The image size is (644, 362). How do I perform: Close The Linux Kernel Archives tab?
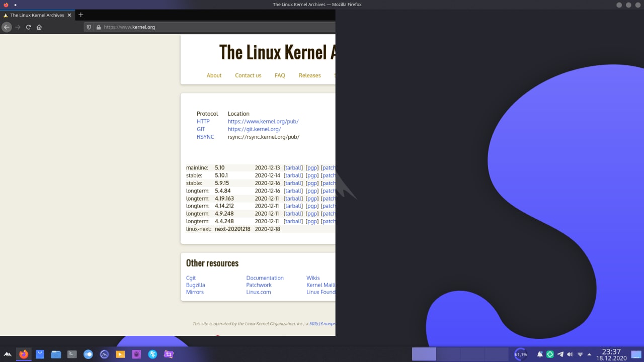tap(69, 15)
